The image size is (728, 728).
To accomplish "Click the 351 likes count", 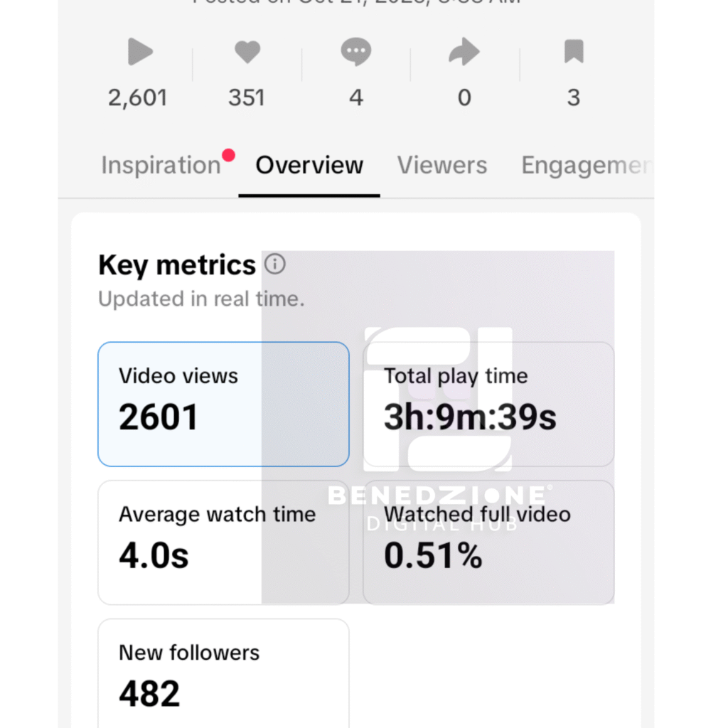I will (247, 97).
